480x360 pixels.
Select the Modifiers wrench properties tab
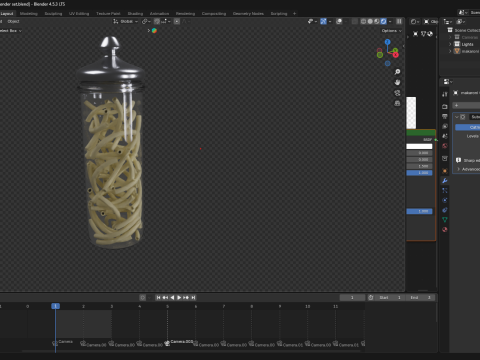click(445, 181)
